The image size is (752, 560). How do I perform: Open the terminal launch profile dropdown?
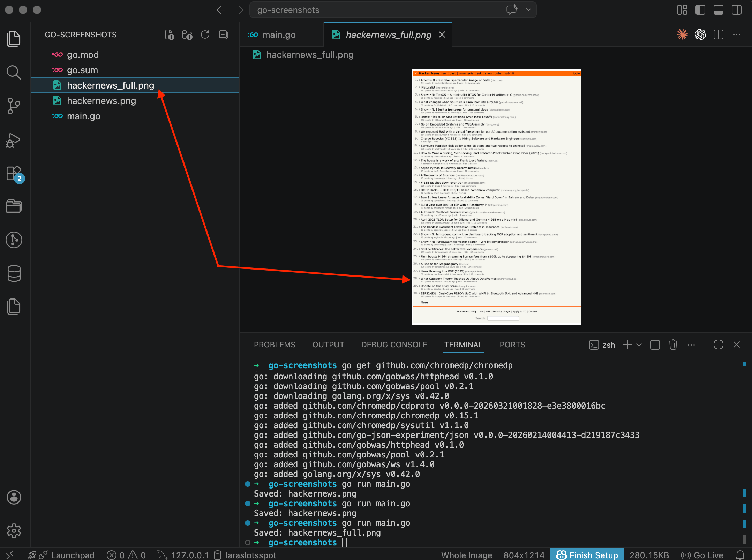(x=639, y=345)
